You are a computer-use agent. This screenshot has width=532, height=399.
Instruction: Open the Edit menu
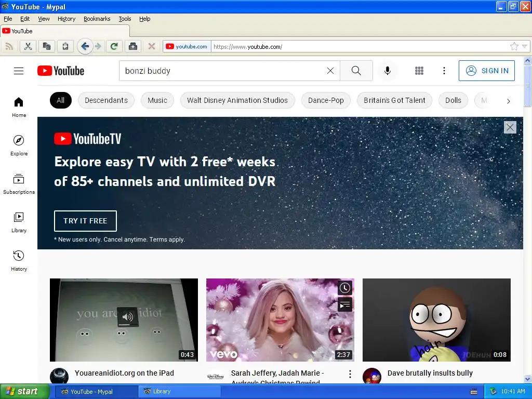pyautogui.click(x=25, y=19)
